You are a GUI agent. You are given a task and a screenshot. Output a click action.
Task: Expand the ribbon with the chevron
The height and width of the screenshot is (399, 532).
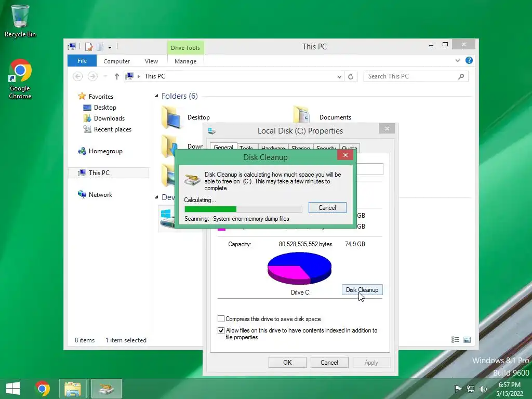point(457,60)
